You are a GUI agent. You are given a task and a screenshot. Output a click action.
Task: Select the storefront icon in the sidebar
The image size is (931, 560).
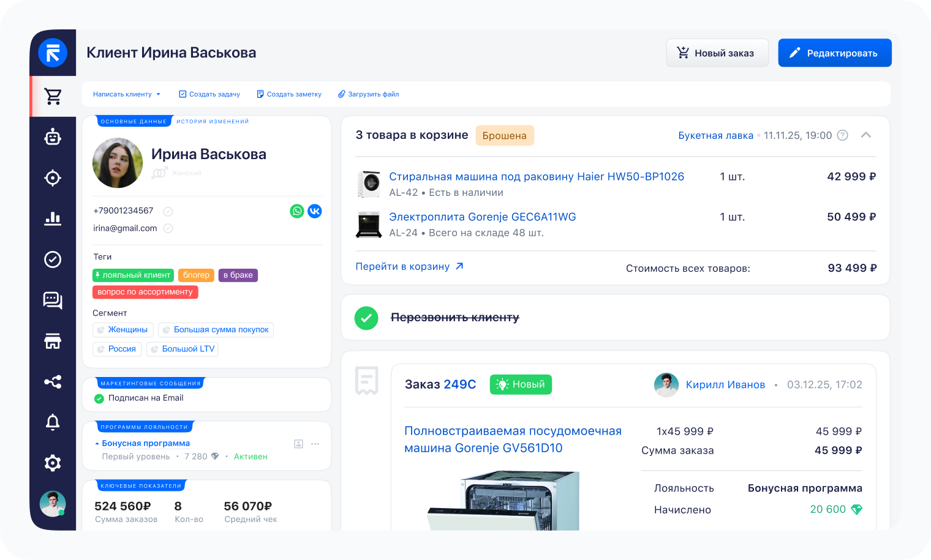[53, 341]
